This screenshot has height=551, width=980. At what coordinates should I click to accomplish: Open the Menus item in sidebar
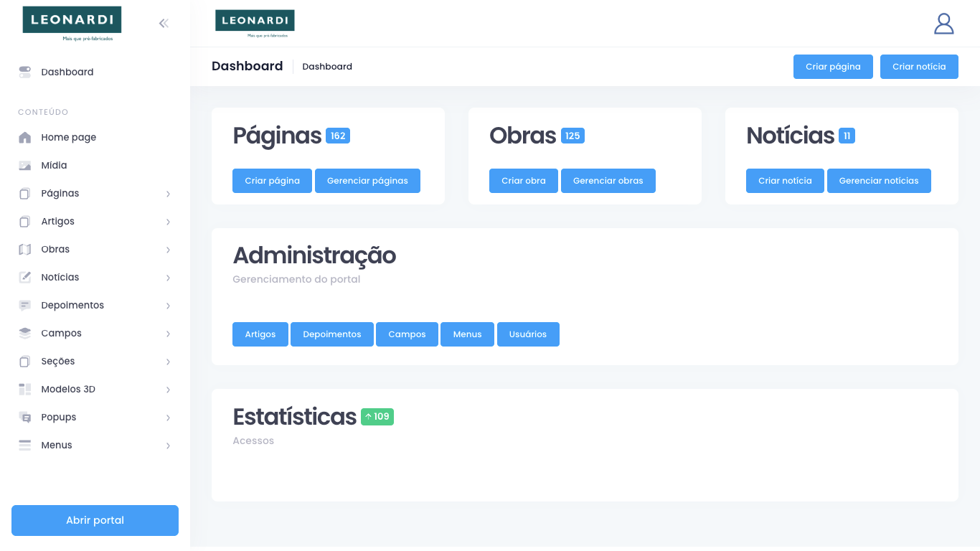click(x=57, y=445)
